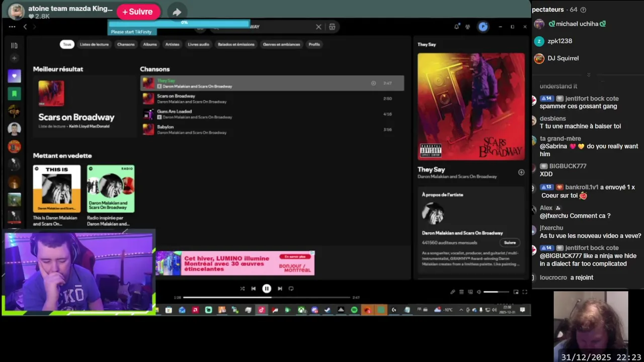Click the Keith Lloyd MacDonald link
644x362 pixels.
(89, 126)
